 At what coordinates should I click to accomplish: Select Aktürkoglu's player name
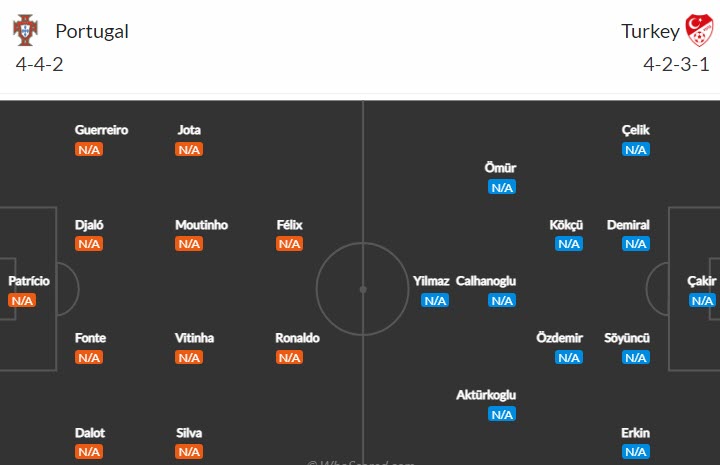tap(486, 395)
